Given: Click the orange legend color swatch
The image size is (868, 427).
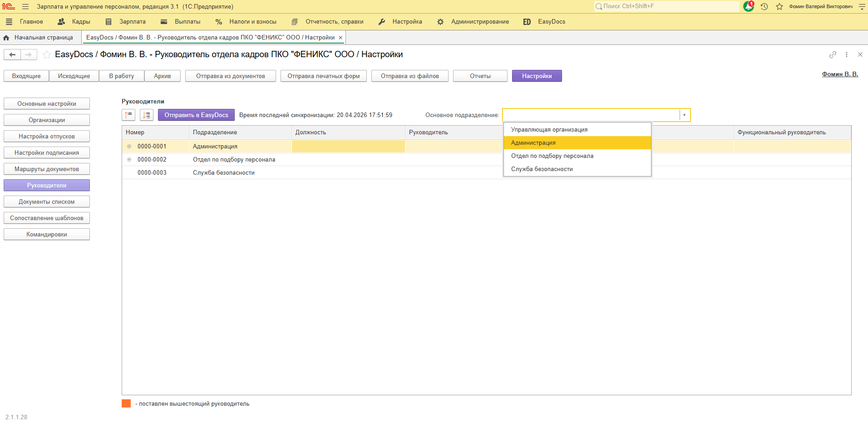Looking at the screenshot, I should pos(126,404).
